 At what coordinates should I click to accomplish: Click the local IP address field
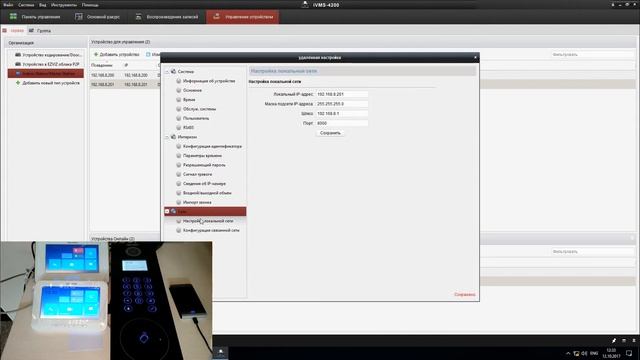pos(342,94)
